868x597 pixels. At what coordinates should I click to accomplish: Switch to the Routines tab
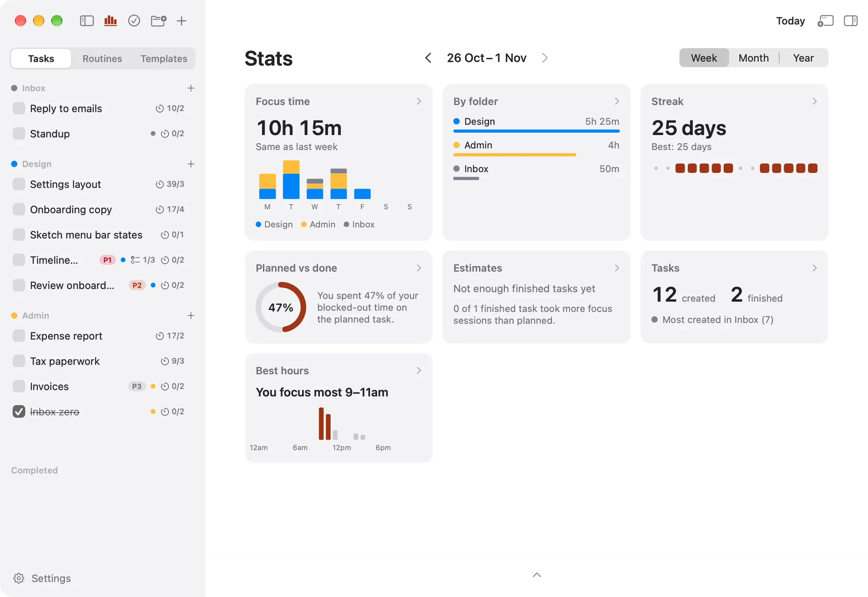102,59
